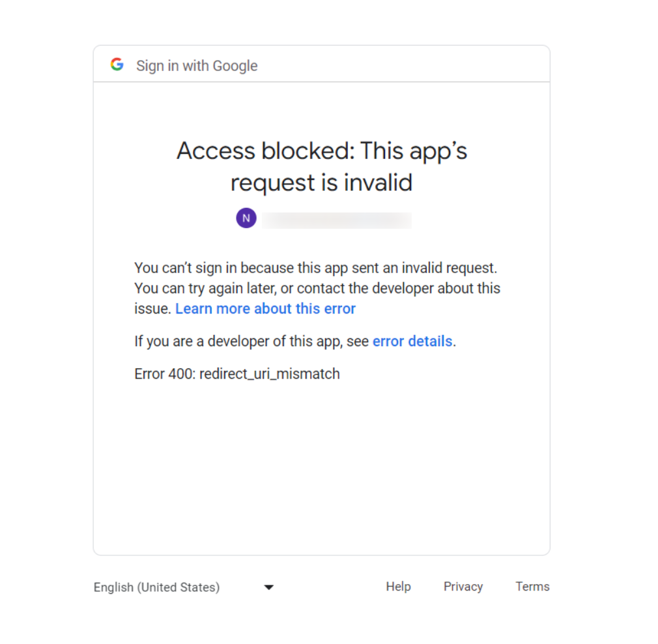The height and width of the screenshot is (644, 658).
Task: Click the Google "G" logo
Action: [x=117, y=65]
